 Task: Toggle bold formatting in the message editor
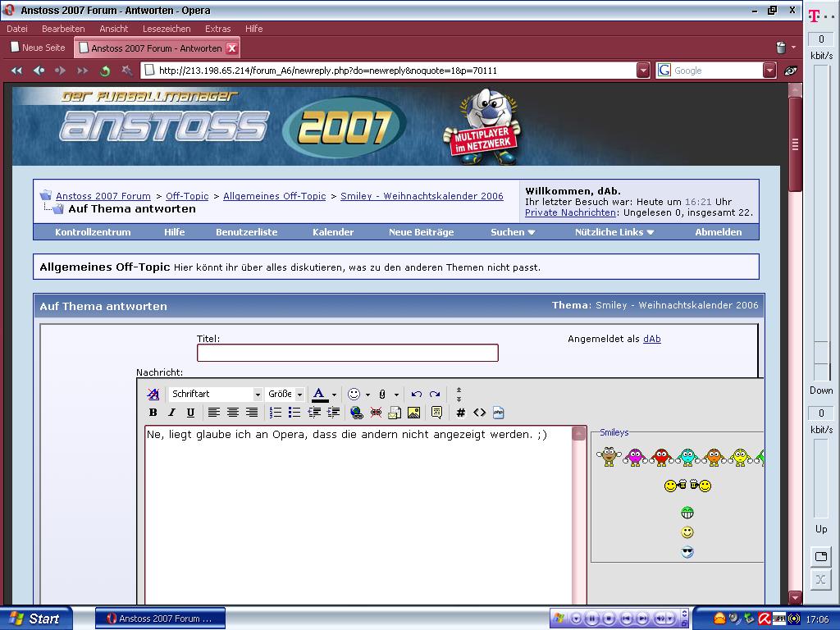click(153, 413)
